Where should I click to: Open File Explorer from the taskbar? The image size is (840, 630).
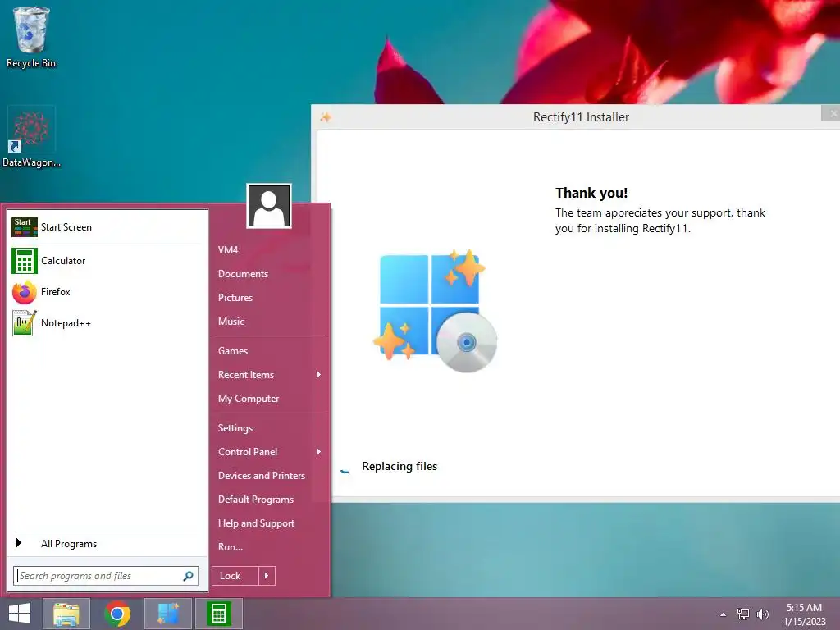coord(66,614)
